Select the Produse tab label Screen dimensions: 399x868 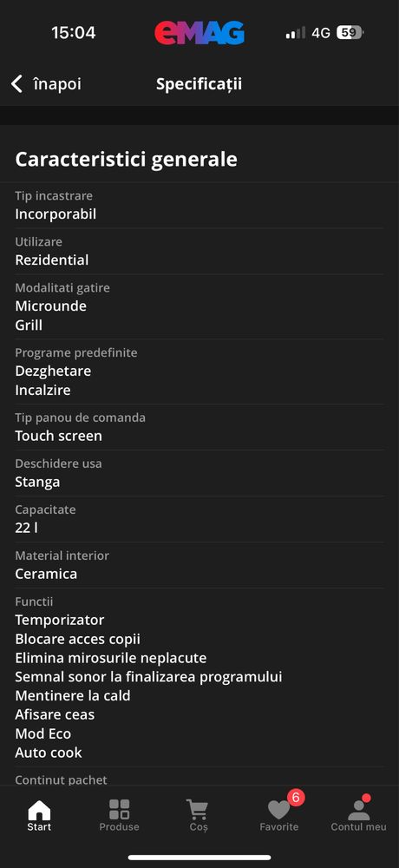tap(119, 827)
